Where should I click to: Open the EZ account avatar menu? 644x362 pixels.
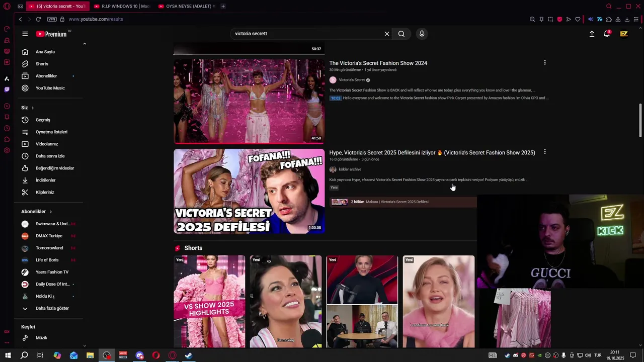click(x=624, y=34)
